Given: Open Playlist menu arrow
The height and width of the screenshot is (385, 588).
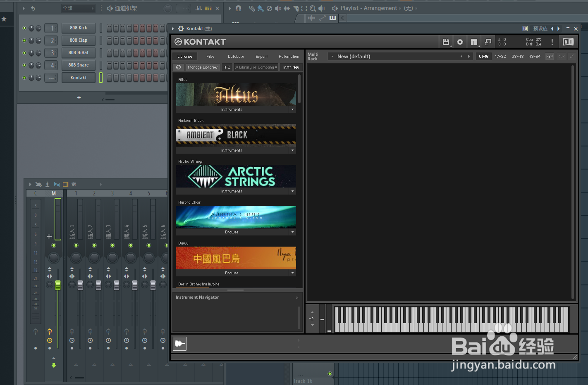Looking at the screenshot, I should pos(230,8).
